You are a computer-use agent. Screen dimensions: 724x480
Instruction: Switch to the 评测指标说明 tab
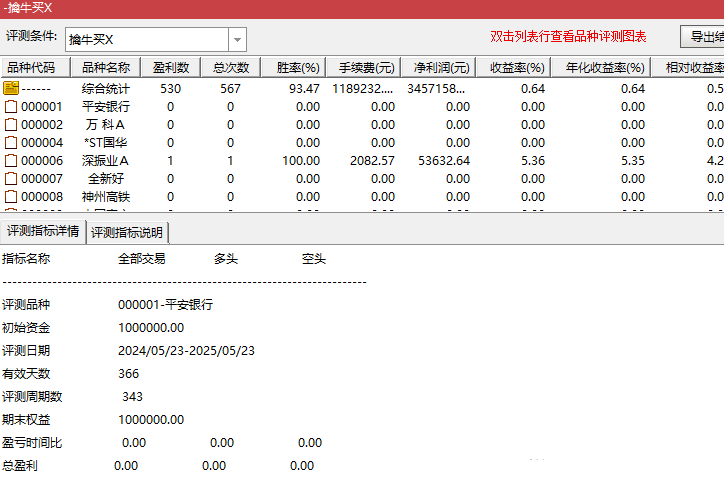[128, 233]
